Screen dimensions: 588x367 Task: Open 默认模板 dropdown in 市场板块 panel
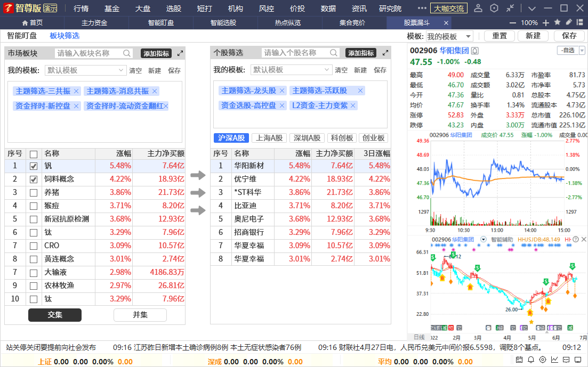(x=85, y=70)
